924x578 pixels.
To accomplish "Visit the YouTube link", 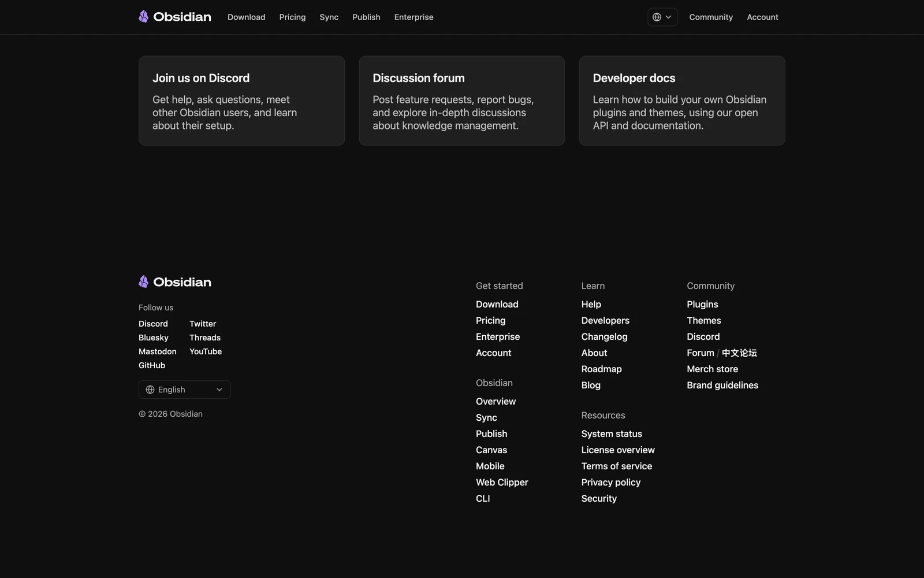I will 206,351.
